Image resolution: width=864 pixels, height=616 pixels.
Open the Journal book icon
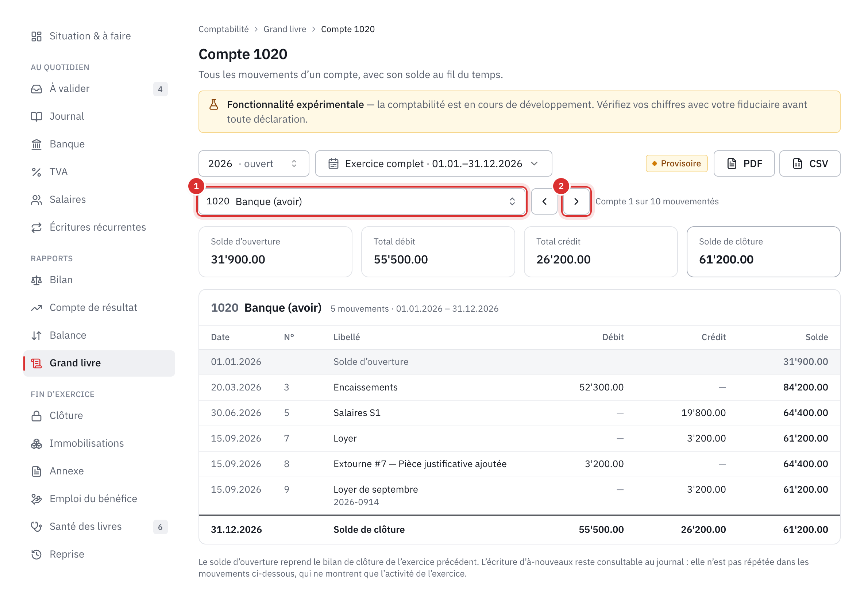coord(36,116)
